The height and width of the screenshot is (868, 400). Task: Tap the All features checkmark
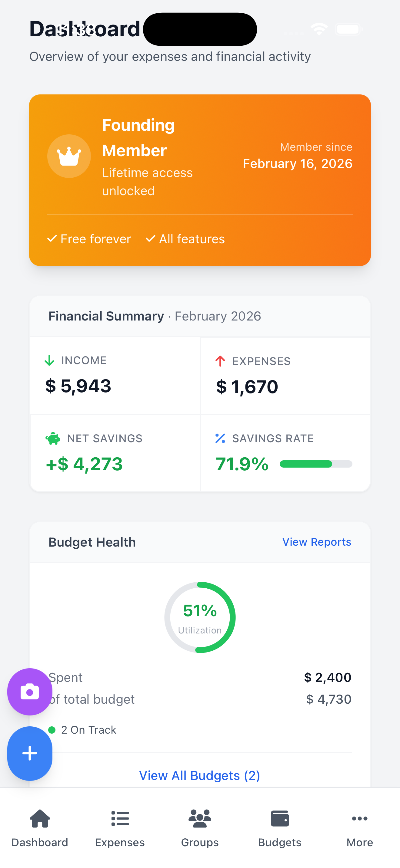pos(150,239)
